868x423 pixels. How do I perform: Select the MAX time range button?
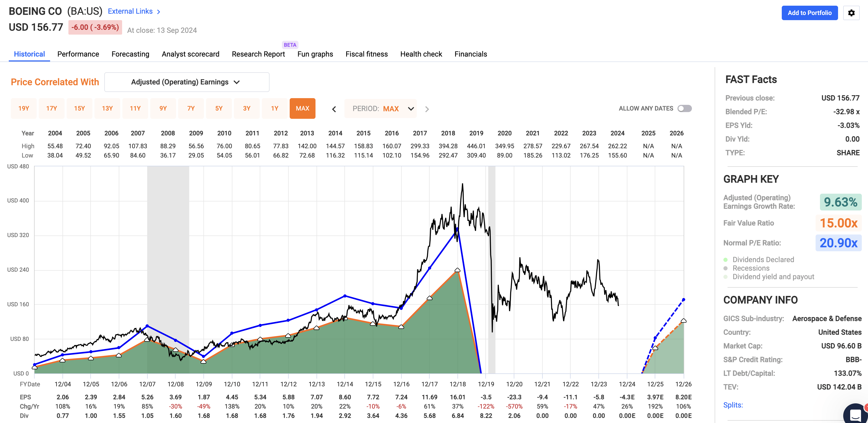(x=303, y=108)
